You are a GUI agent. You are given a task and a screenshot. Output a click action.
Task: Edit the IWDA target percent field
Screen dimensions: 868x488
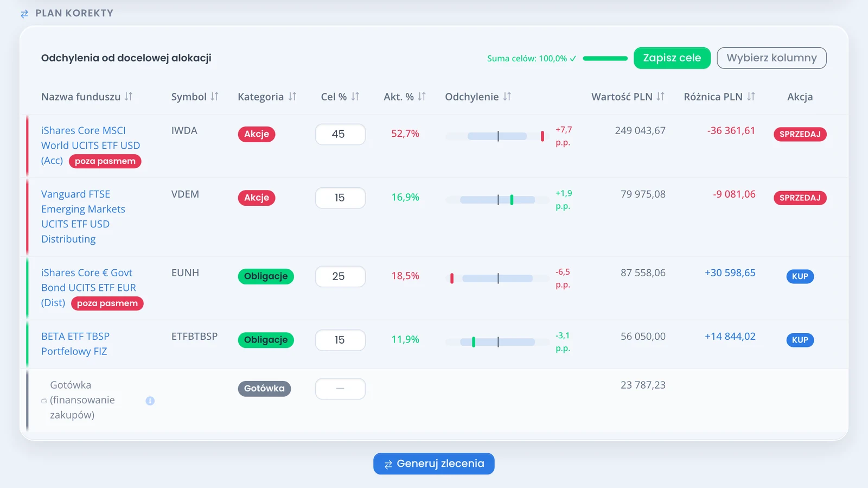[340, 134]
